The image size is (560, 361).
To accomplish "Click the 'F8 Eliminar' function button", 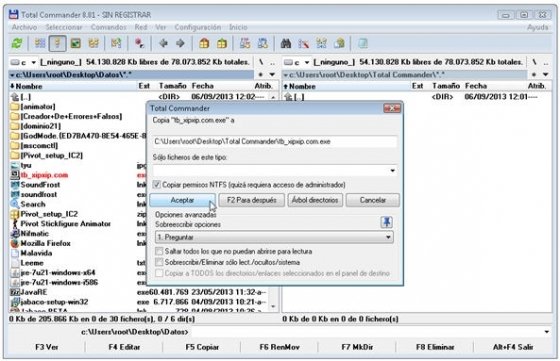I will [x=435, y=347].
